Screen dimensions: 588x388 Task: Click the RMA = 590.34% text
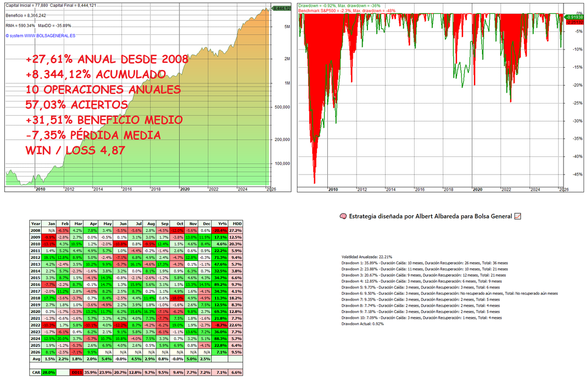tap(20, 25)
